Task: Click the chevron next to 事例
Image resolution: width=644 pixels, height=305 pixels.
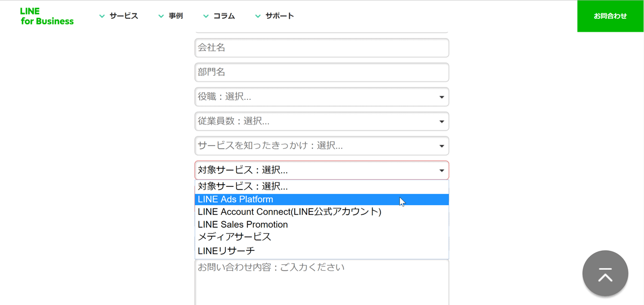Action: click(x=161, y=16)
